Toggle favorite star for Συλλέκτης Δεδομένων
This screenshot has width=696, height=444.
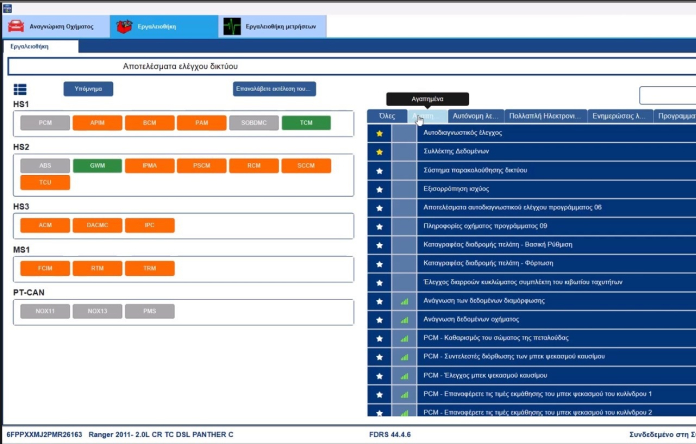coord(378,151)
